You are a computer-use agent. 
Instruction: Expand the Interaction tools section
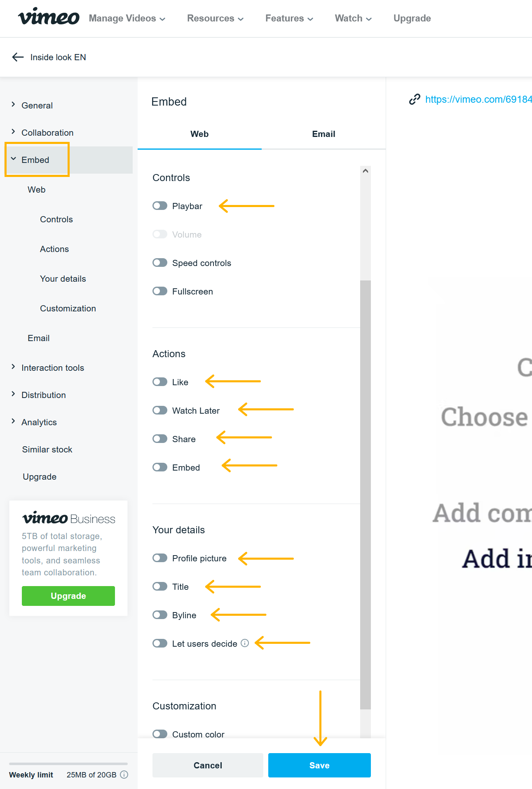pos(13,367)
